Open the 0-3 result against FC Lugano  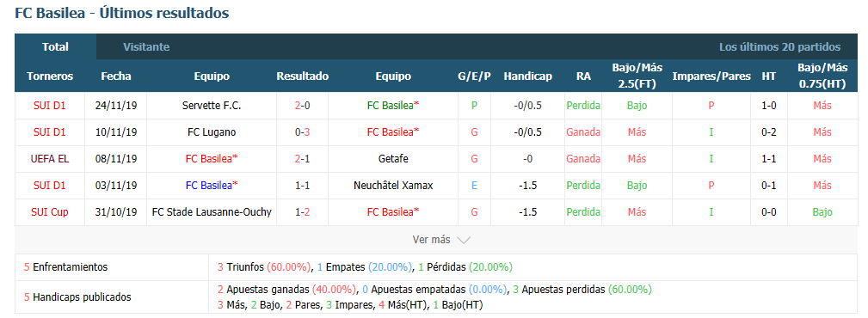pyautogui.click(x=302, y=132)
